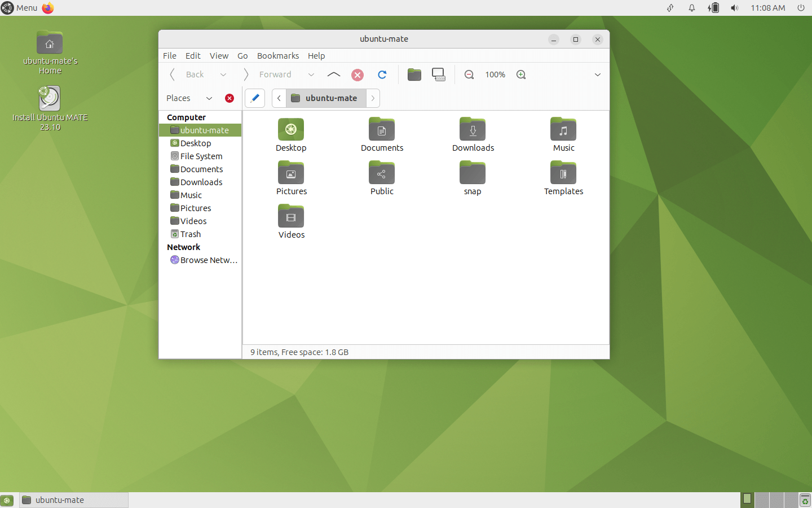Click the Reload icon in toolbar

[382, 75]
